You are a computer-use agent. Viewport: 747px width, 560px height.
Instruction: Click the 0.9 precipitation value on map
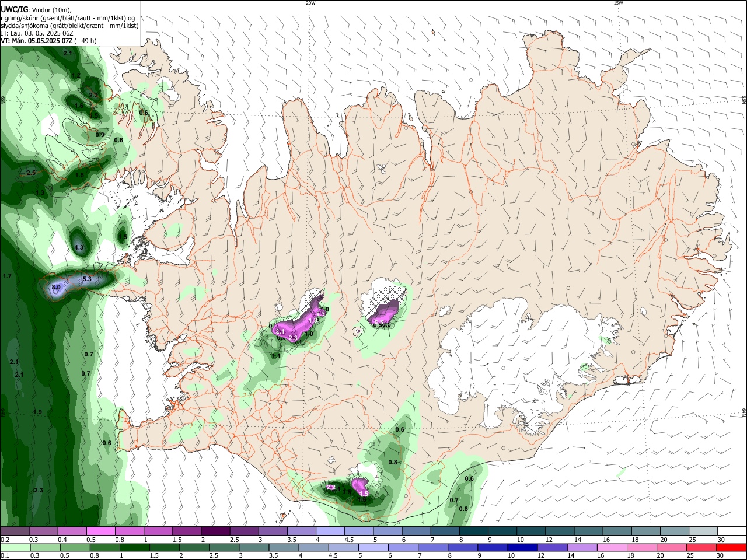click(x=100, y=135)
